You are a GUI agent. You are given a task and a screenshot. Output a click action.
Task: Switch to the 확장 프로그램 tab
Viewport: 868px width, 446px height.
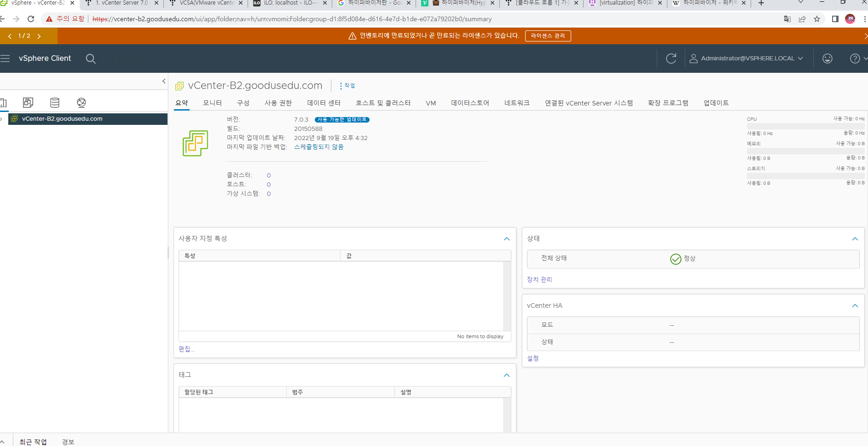click(668, 103)
